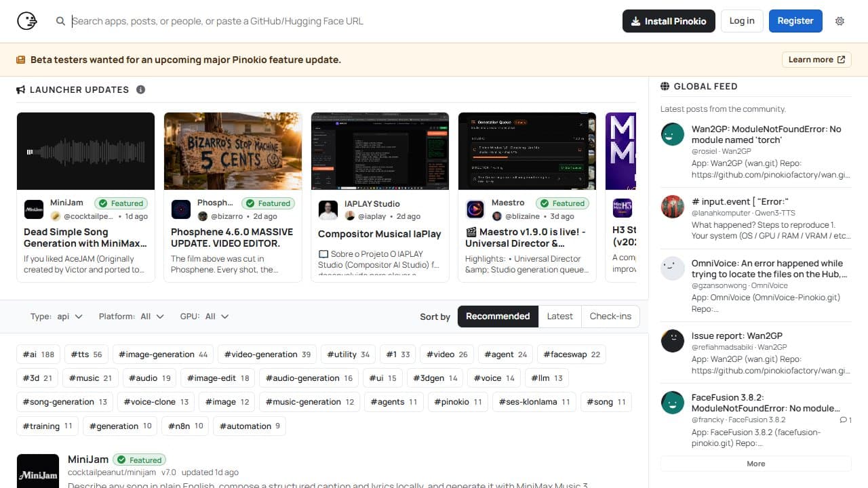The image size is (868, 488).
Task: Open the Wan2GP ModuleNotFoundError post
Action: point(766,134)
